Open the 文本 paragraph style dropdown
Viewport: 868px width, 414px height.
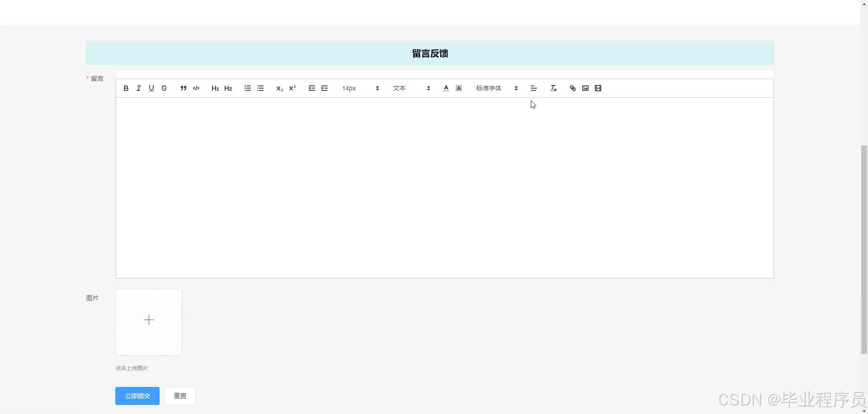(x=411, y=88)
